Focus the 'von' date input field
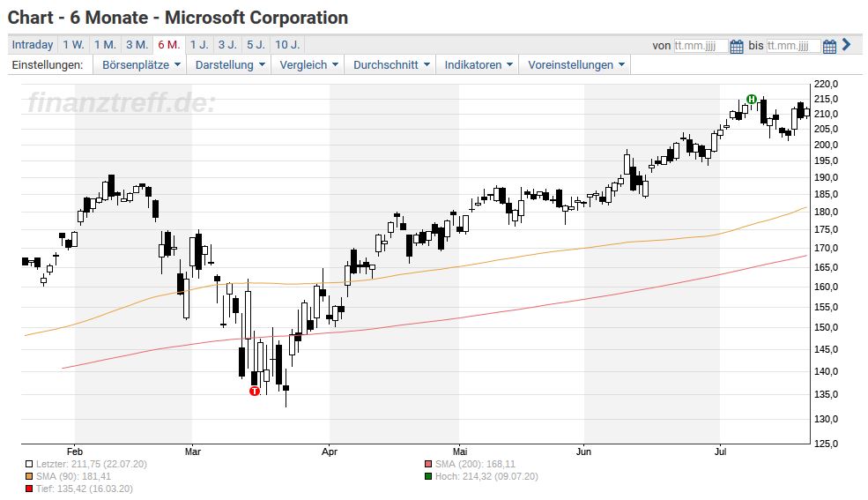The image size is (868, 500). point(701,46)
